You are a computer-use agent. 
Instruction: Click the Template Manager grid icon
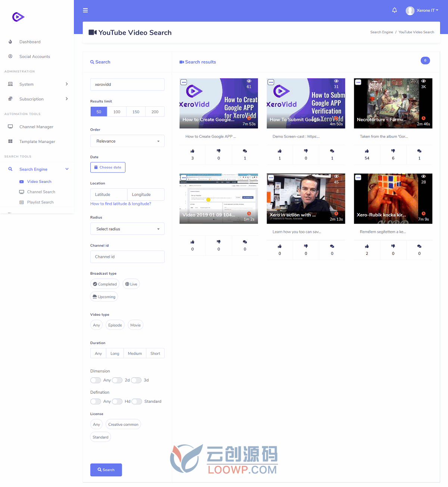click(10, 141)
